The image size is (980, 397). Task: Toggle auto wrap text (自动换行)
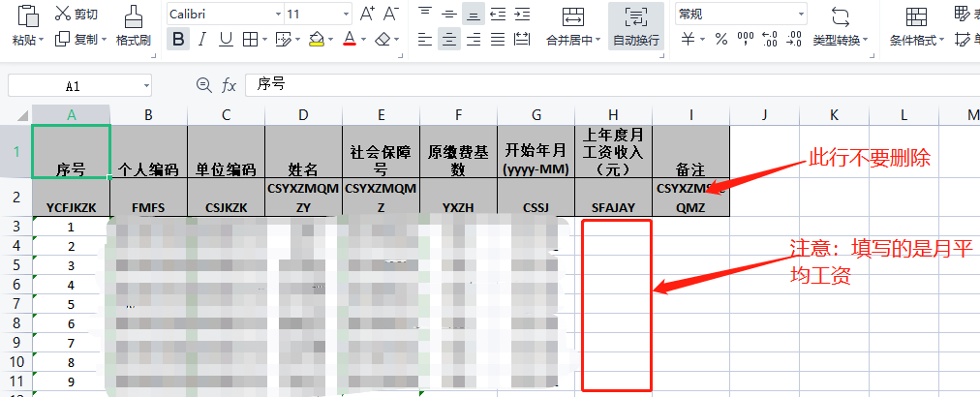636,26
